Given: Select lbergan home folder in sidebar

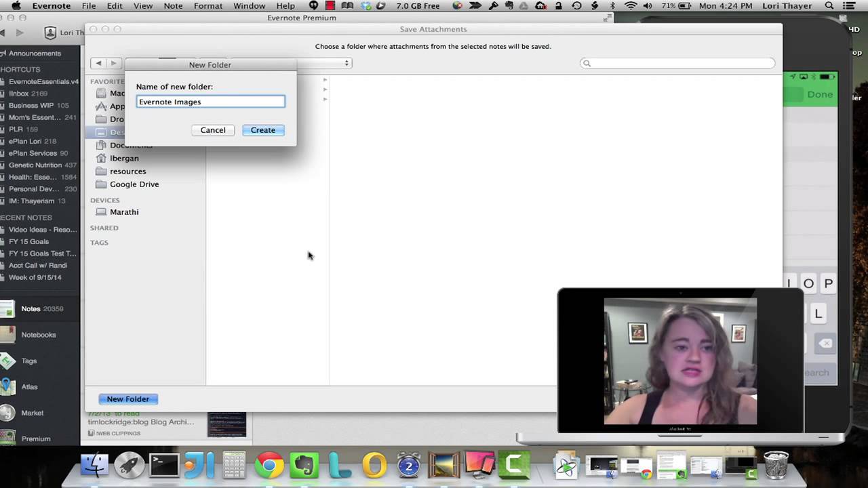Looking at the screenshot, I should [124, 158].
